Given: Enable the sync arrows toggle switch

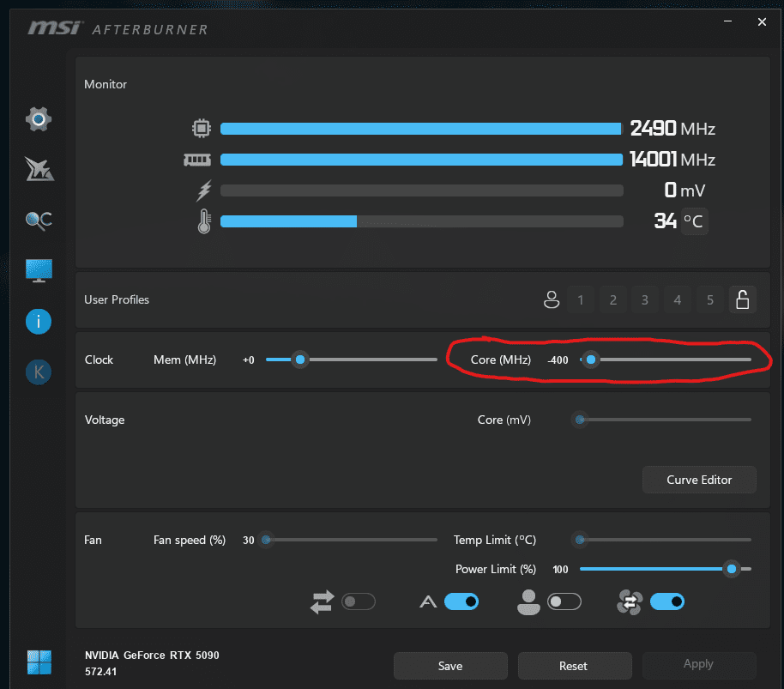Looking at the screenshot, I should [359, 601].
